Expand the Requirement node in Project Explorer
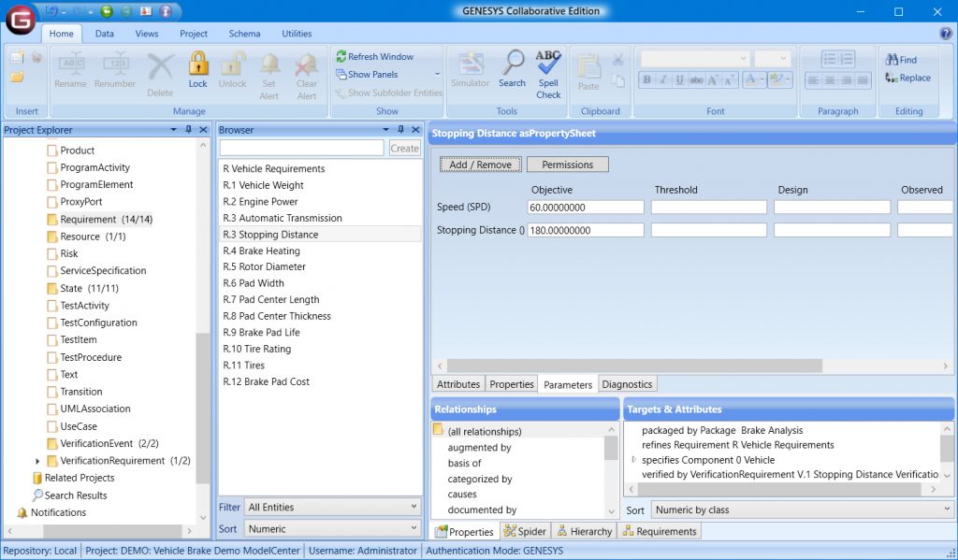 click(37, 219)
